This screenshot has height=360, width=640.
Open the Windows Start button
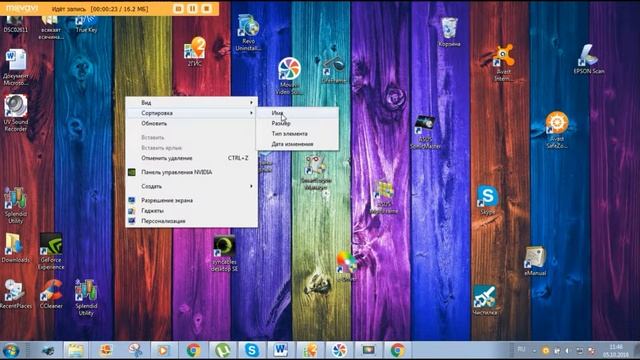11,350
